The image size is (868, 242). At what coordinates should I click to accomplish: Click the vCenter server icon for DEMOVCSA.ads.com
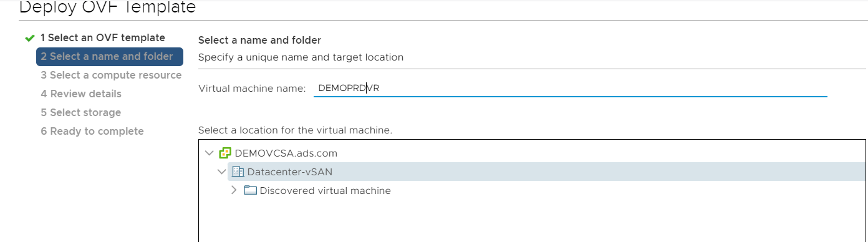tap(225, 153)
